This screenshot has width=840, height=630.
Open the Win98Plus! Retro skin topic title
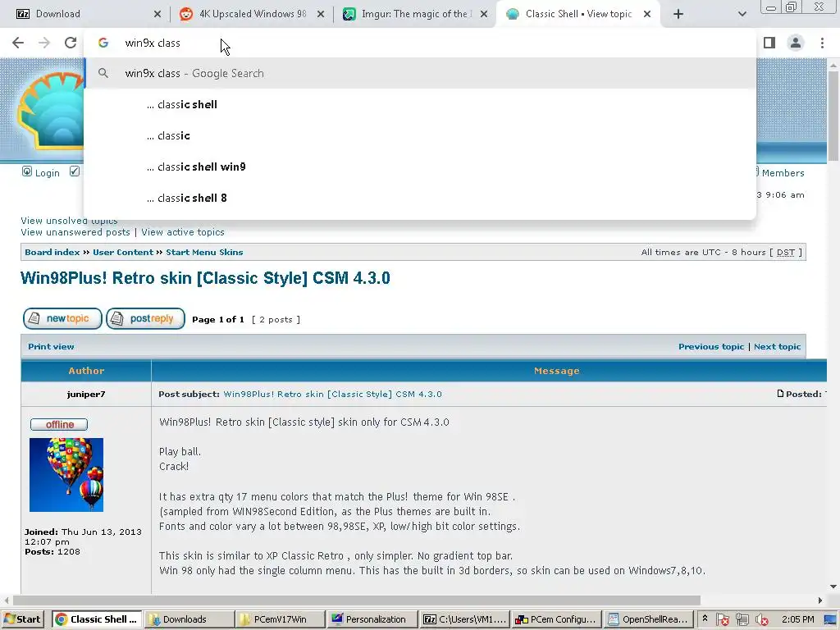(205, 278)
